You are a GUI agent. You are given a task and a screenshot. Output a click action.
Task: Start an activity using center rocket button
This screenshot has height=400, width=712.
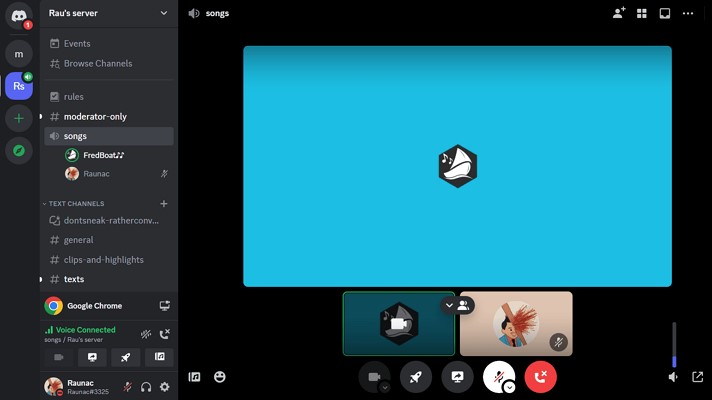416,376
